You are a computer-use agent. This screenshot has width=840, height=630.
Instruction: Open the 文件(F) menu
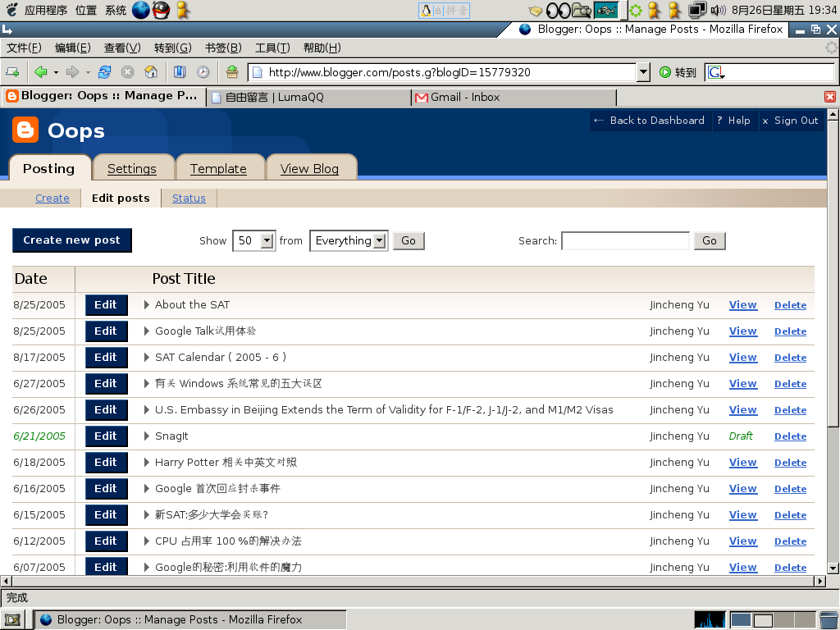[24, 48]
